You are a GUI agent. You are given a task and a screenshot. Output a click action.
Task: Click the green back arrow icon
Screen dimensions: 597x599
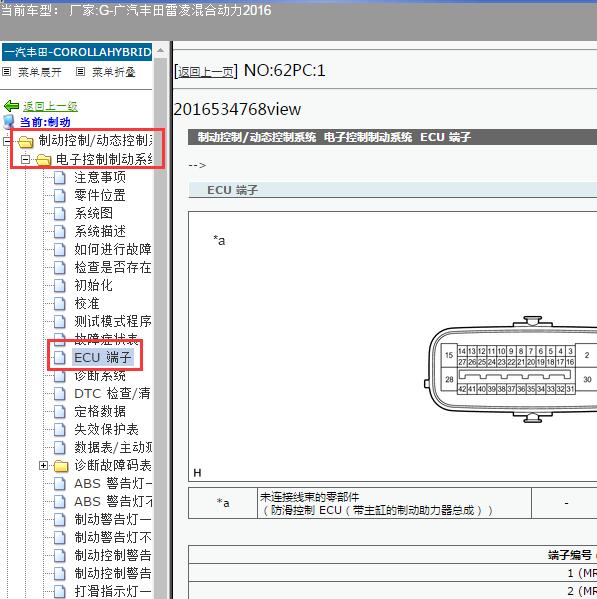pyautogui.click(x=11, y=106)
